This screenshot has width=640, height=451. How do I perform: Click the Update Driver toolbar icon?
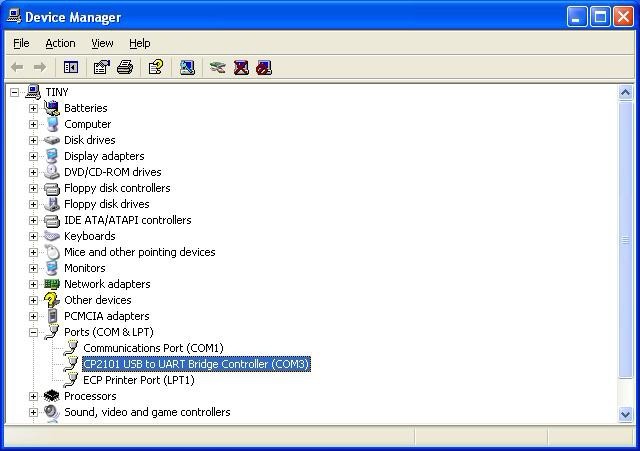pyautogui.click(x=217, y=67)
